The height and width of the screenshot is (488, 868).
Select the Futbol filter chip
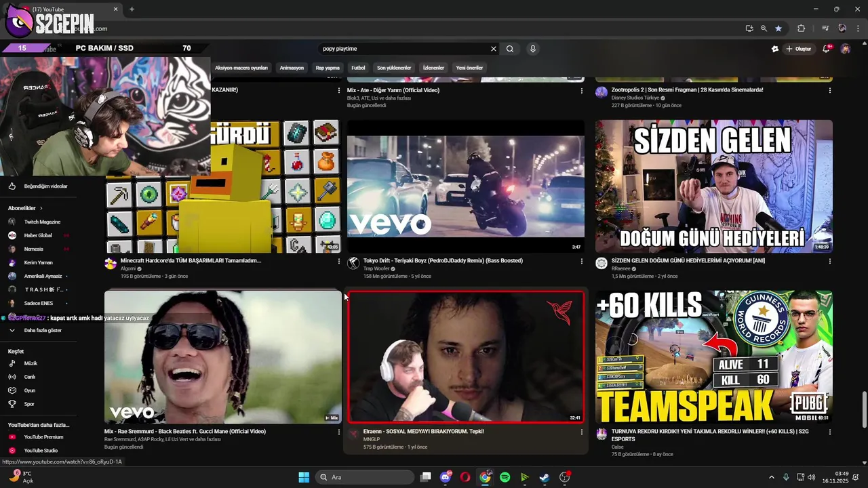(358, 68)
